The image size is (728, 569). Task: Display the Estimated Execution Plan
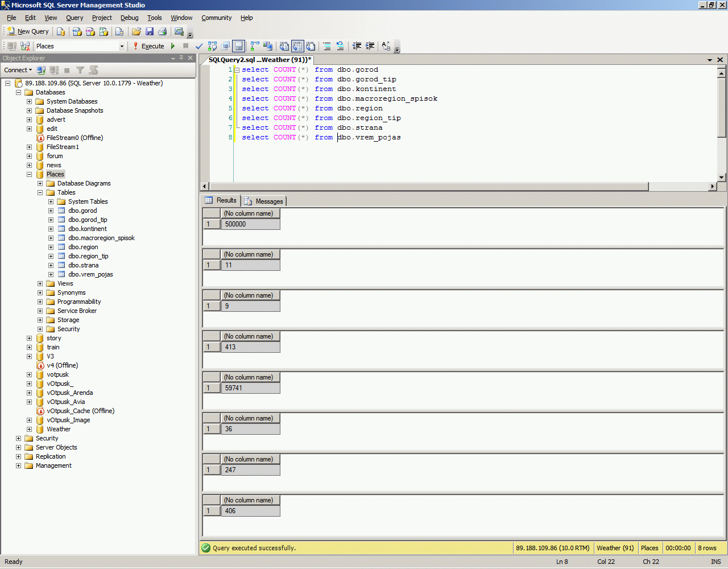(213, 46)
